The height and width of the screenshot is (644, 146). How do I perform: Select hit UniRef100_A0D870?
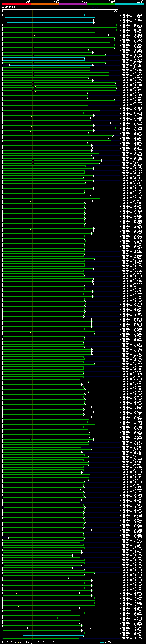[x=131, y=605]
